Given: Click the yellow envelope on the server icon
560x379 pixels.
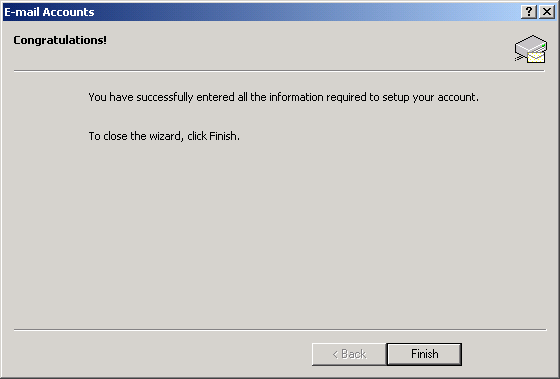Looking at the screenshot, I should pyautogui.click(x=536, y=57).
